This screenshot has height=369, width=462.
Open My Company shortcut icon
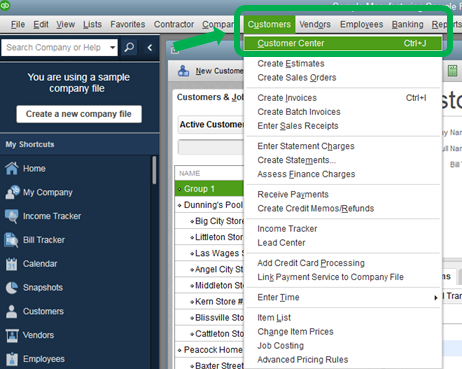point(12,192)
